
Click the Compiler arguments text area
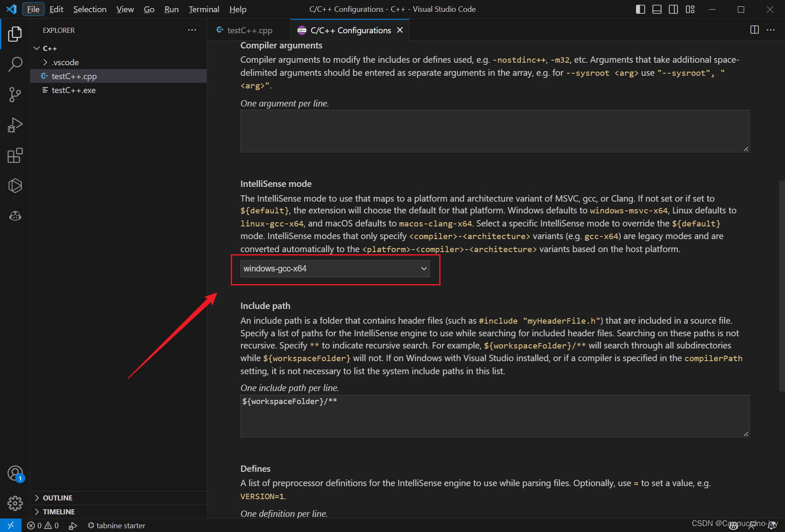point(495,131)
